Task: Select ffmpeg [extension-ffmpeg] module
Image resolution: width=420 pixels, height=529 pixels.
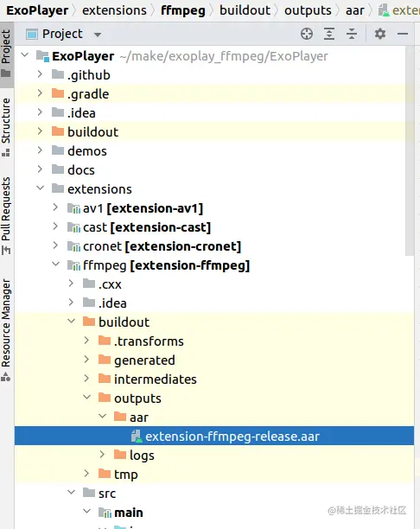Action: [214, 265]
